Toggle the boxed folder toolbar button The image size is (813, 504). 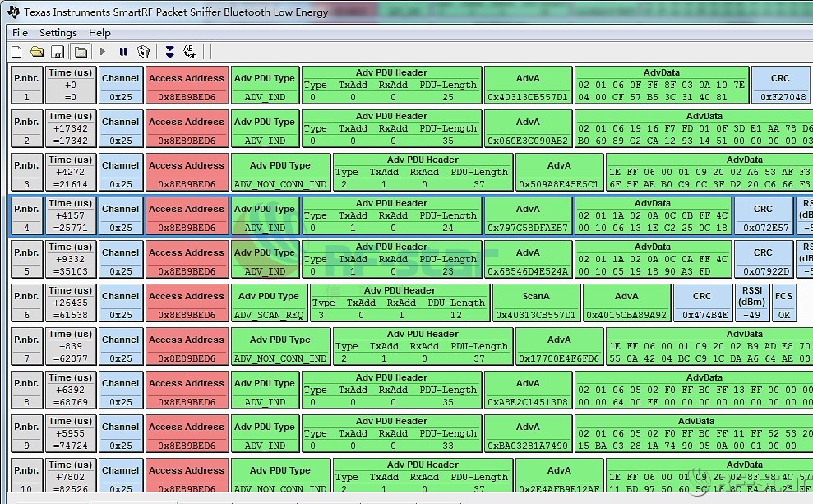(x=80, y=52)
